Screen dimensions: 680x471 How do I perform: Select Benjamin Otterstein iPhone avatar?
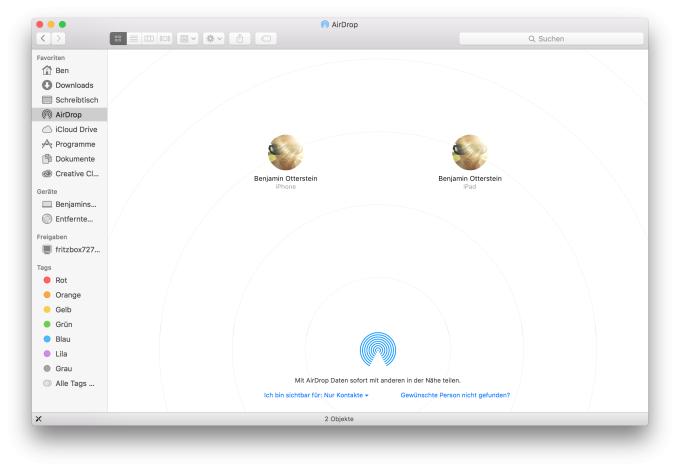pos(285,152)
